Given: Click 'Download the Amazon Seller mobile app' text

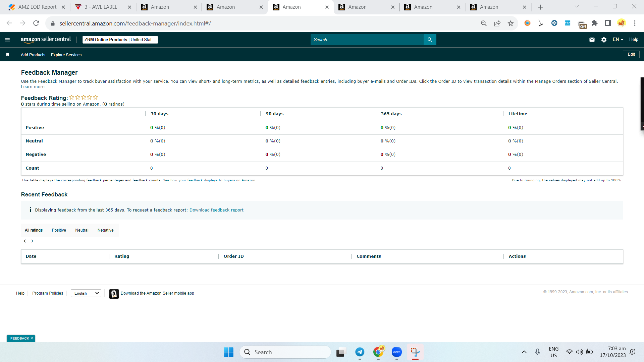Looking at the screenshot, I should pos(157,293).
